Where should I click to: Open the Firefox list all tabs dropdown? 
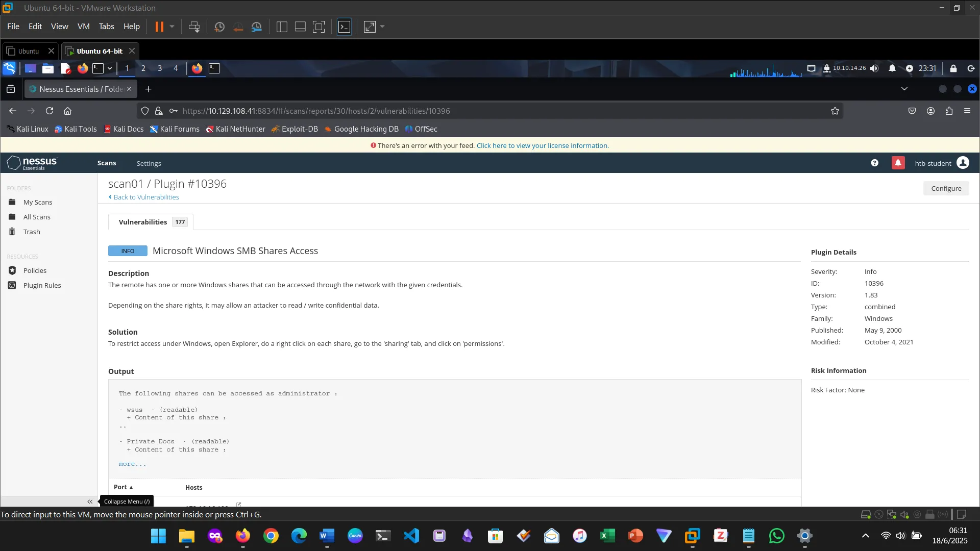pos(904,89)
